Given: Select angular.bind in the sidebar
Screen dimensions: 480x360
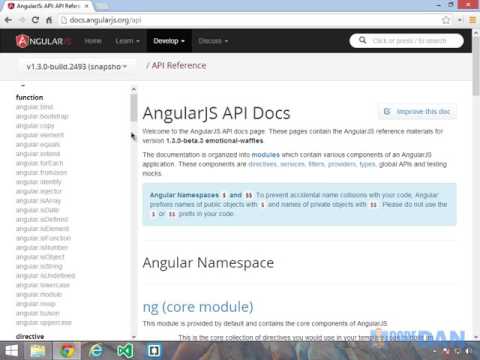Looking at the screenshot, I should coord(34,107).
